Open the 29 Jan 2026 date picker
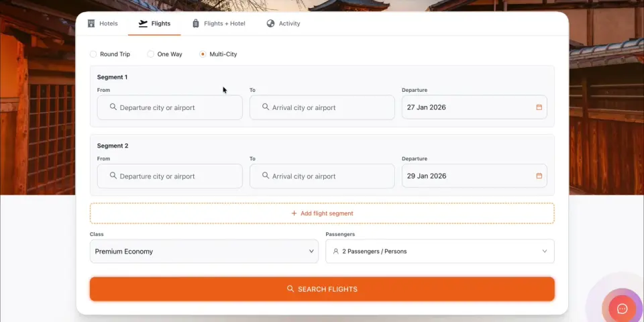The image size is (644, 322). pos(474,176)
